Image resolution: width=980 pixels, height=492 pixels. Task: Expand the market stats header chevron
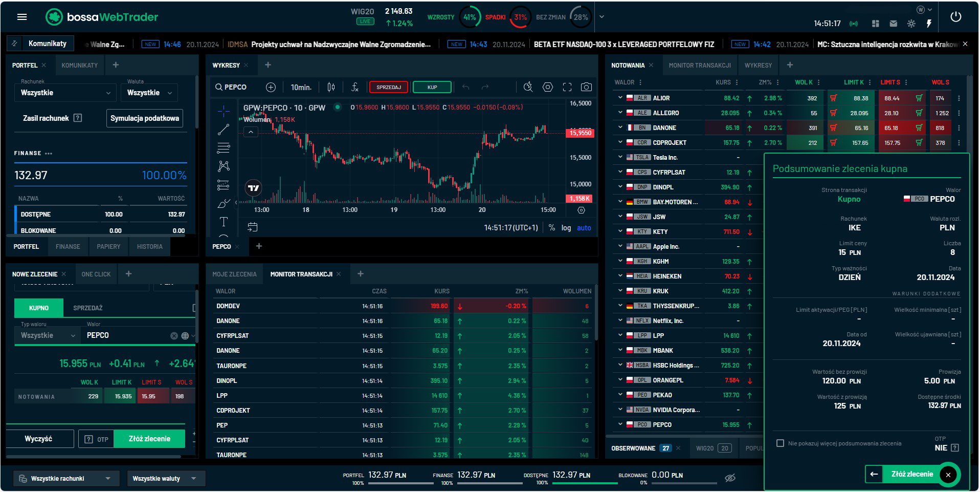pos(602,17)
